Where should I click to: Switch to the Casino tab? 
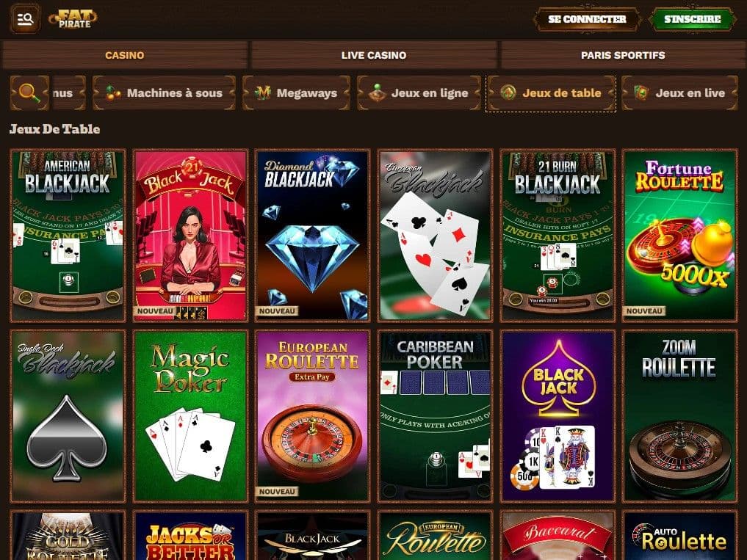click(125, 55)
